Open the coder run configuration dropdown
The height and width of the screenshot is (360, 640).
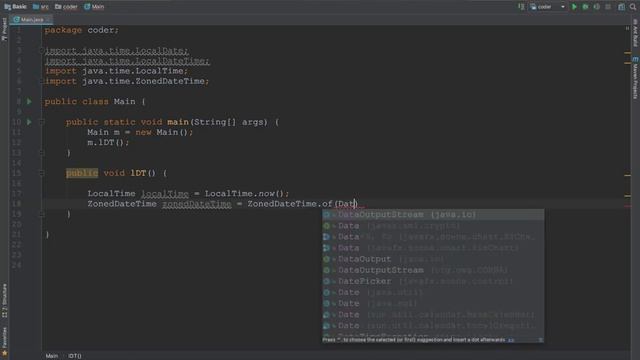(x=548, y=7)
